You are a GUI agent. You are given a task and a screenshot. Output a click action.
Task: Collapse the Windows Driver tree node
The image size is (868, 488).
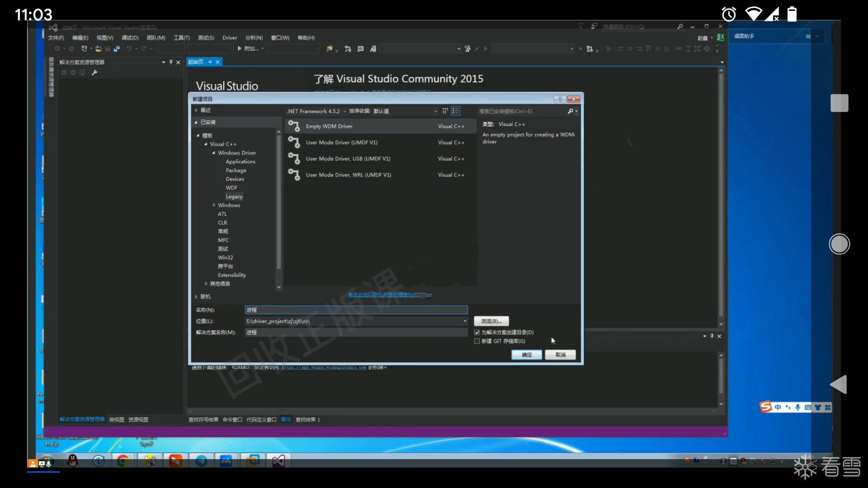(x=214, y=153)
